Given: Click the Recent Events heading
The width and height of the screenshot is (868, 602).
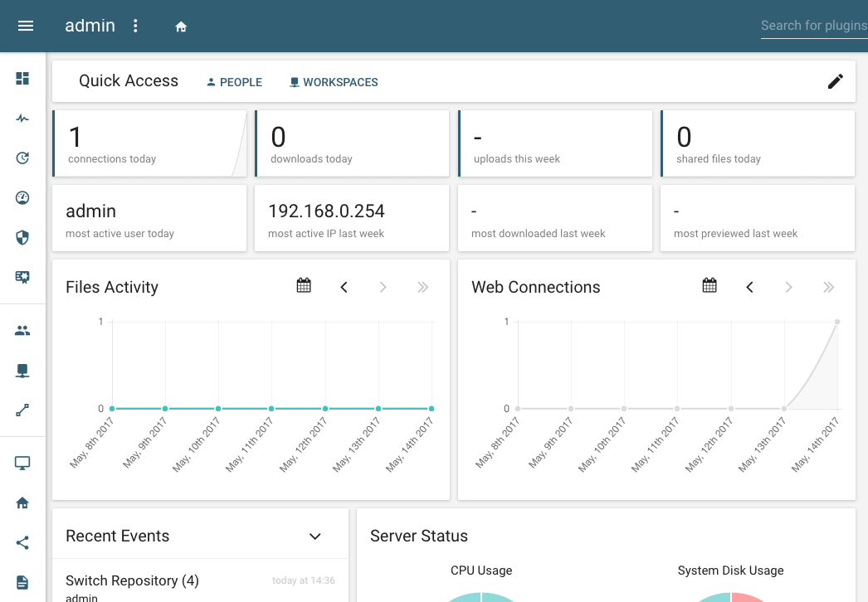Looking at the screenshot, I should (x=117, y=536).
